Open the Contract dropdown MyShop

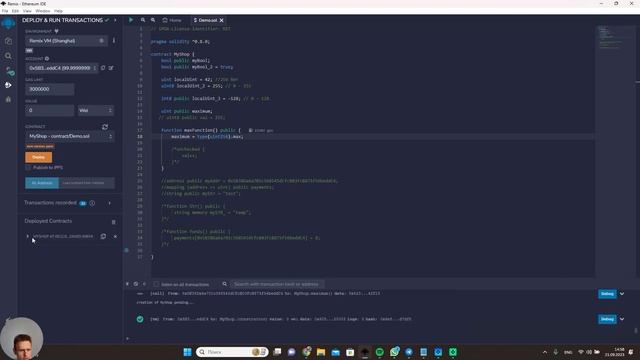click(x=70, y=136)
